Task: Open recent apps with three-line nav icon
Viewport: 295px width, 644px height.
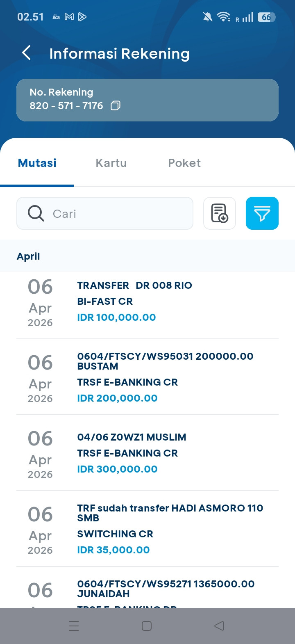Action: click(74, 626)
